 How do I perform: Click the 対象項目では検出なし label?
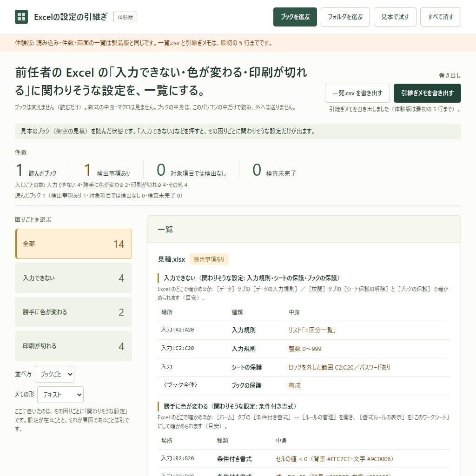(198, 173)
